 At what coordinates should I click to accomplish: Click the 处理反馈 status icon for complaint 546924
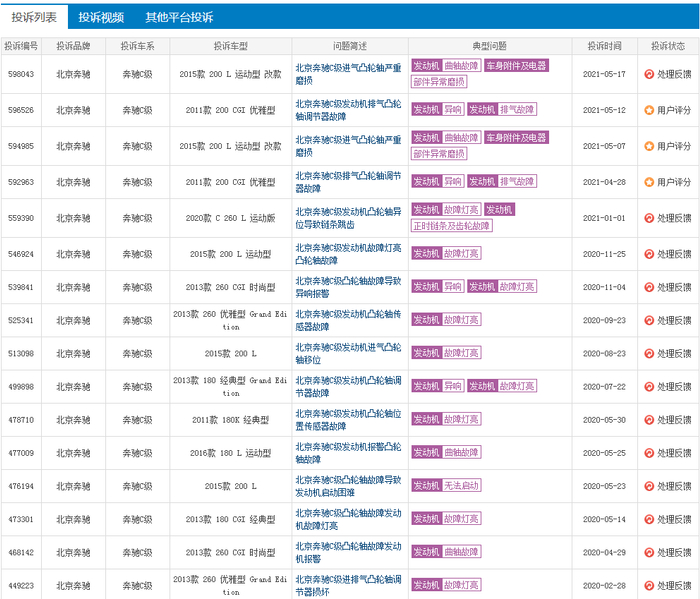649,254
